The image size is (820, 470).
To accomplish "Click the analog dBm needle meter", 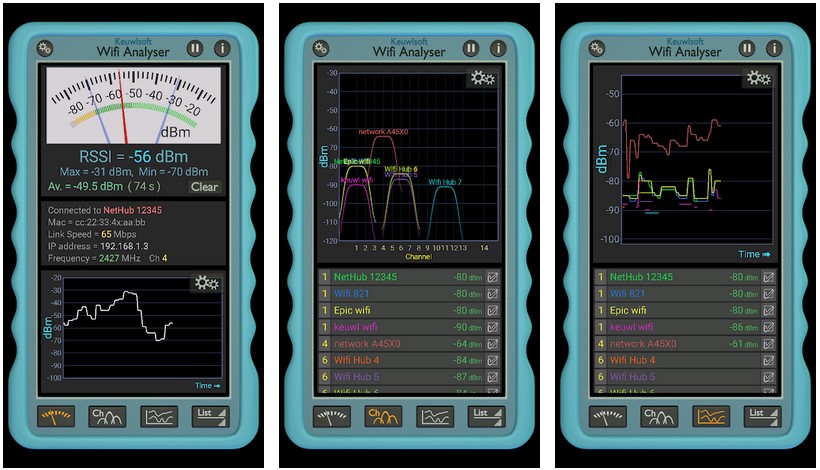I will coord(133,106).
